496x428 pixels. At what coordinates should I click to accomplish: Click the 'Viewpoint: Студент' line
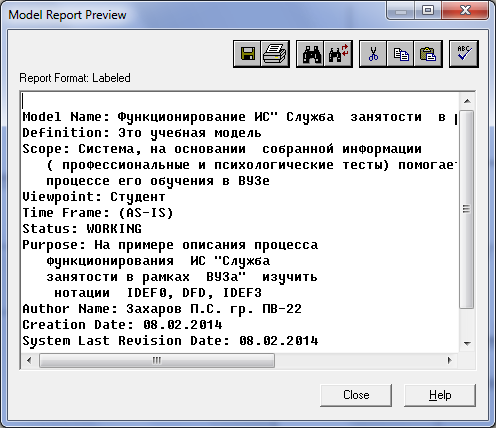coord(93,197)
